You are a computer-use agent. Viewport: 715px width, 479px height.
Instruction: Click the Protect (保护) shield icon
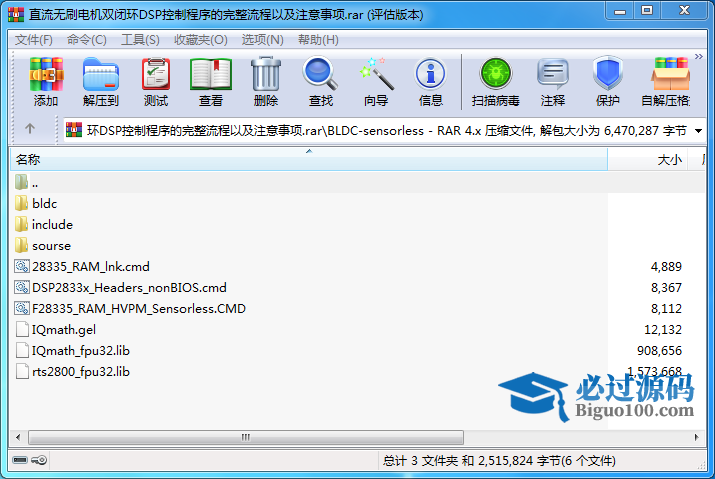(x=608, y=81)
